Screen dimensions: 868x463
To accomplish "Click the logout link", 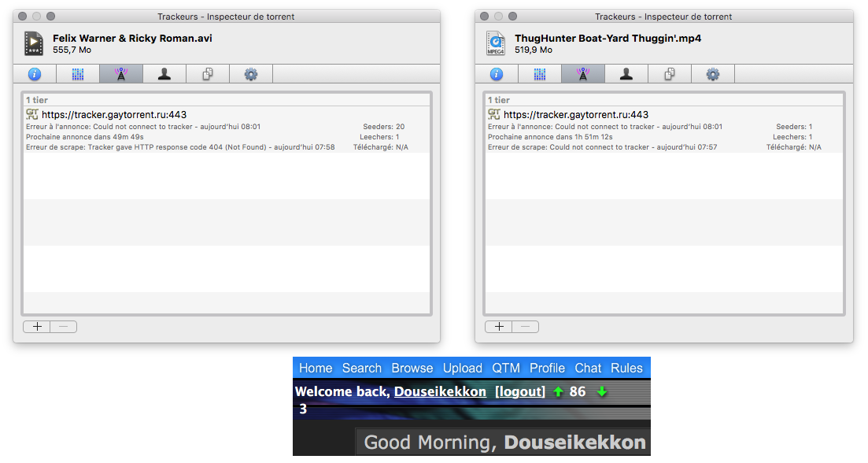I will (519, 391).
